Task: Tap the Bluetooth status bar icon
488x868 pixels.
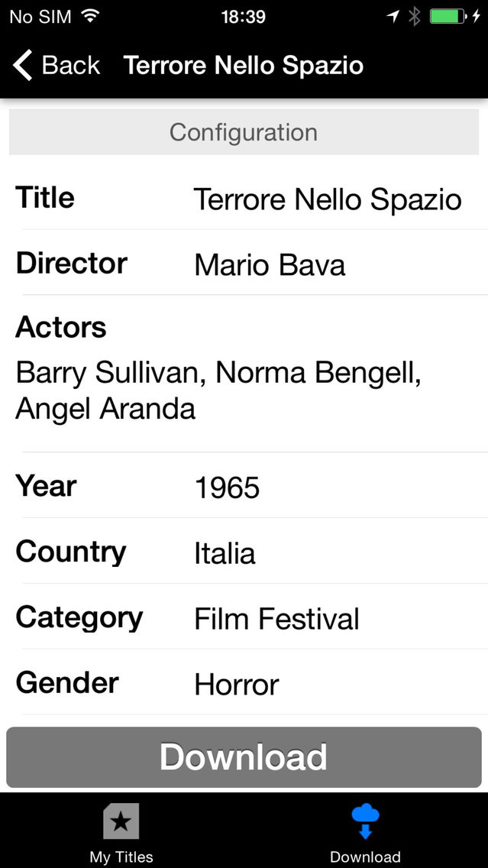Action: [415, 17]
